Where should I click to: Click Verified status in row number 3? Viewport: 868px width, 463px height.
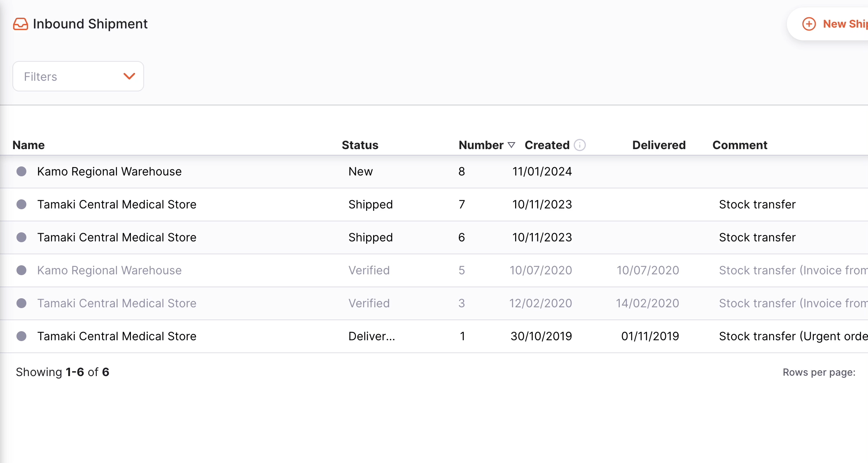tap(369, 303)
